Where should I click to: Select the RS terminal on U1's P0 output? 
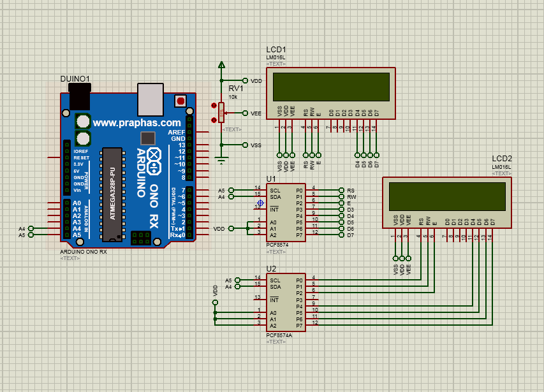pos(341,190)
